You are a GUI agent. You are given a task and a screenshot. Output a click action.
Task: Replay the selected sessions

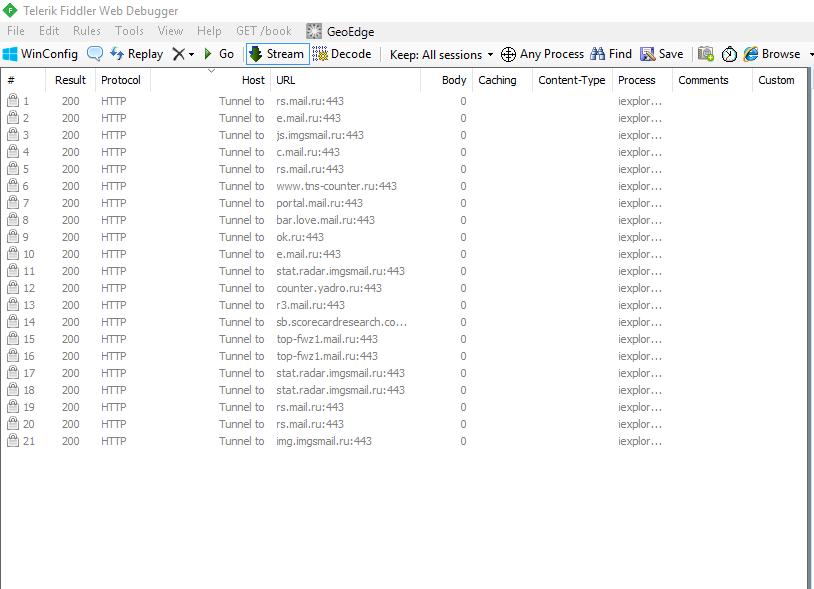tap(137, 54)
